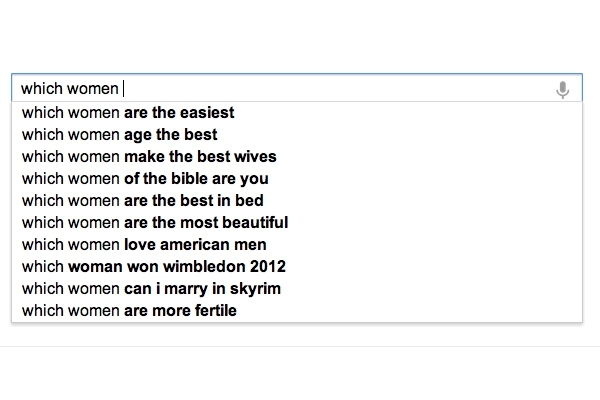Screen dimensions: 600x400
Task: Pick 'which women love american men' suggestion
Action: 297,245
